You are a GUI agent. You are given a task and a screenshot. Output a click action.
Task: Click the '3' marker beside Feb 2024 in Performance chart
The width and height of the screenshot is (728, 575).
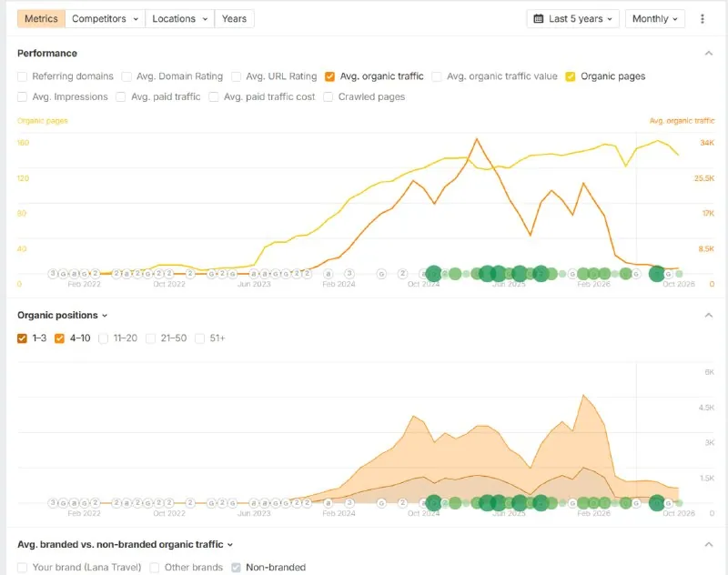tap(349, 274)
